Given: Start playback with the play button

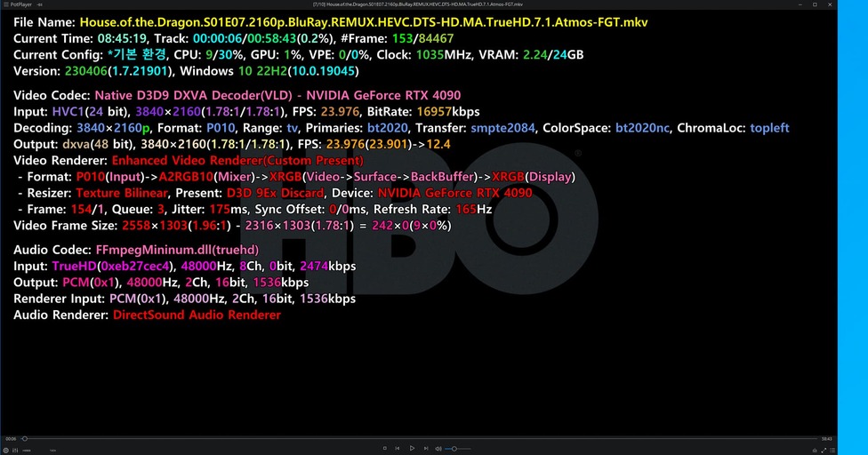Looking at the screenshot, I should pos(412,449).
